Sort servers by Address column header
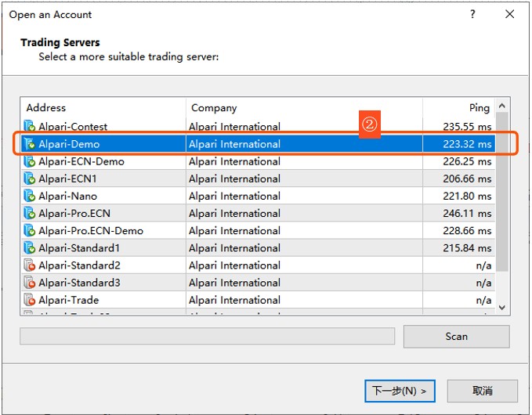The width and height of the screenshot is (532, 415). coord(103,107)
